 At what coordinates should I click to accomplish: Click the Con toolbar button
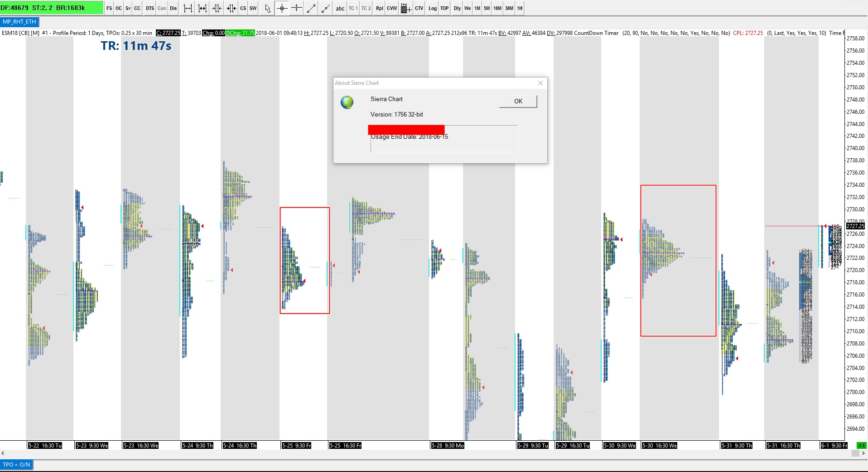[x=162, y=8]
